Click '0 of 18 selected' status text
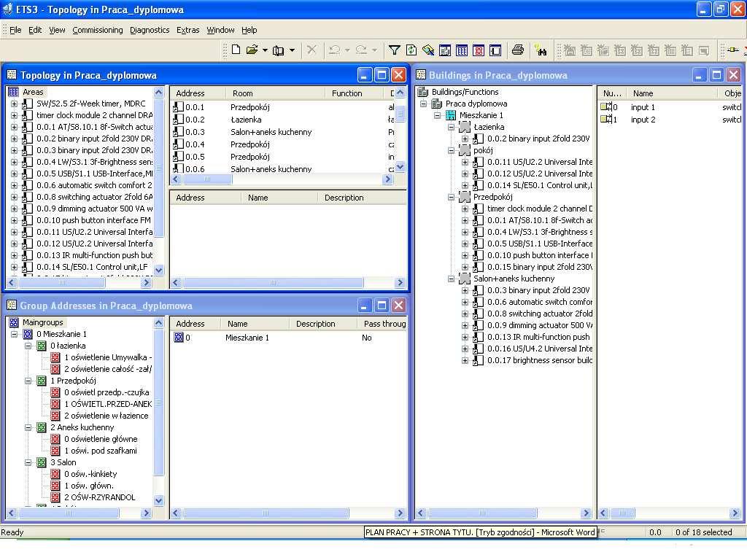Image resolution: width=747 pixels, height=560 pixels. coord(703,532)
